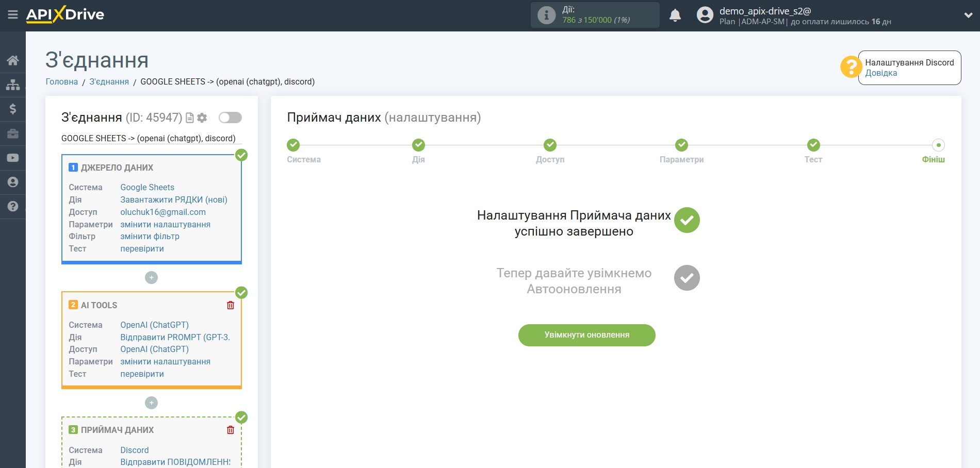Open the hamburger menu icon
Image resolution: width=980 pixels, height=468 pixels.
coord(13,14)
